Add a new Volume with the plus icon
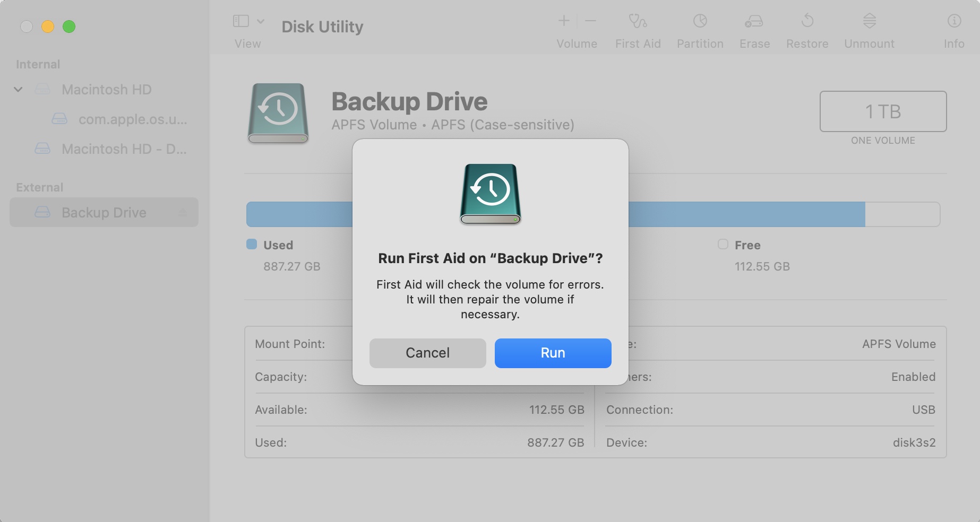 tap(563, 21)
